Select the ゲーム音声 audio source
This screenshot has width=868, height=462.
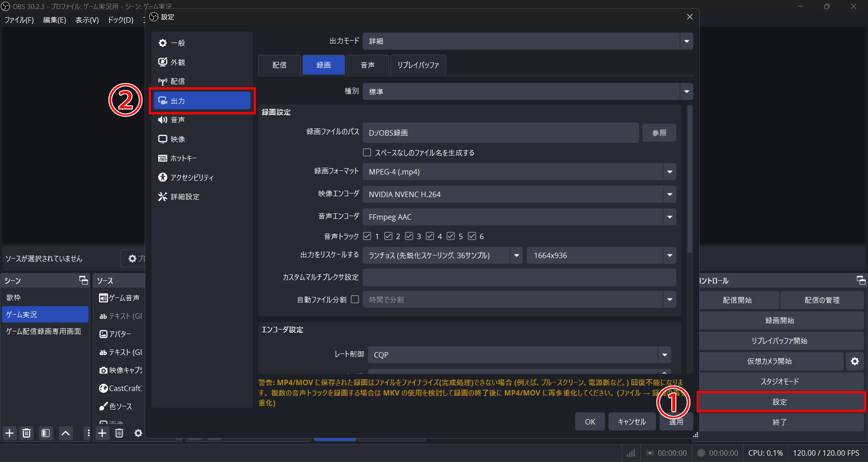pyautogui.click(x=120, y=298)
